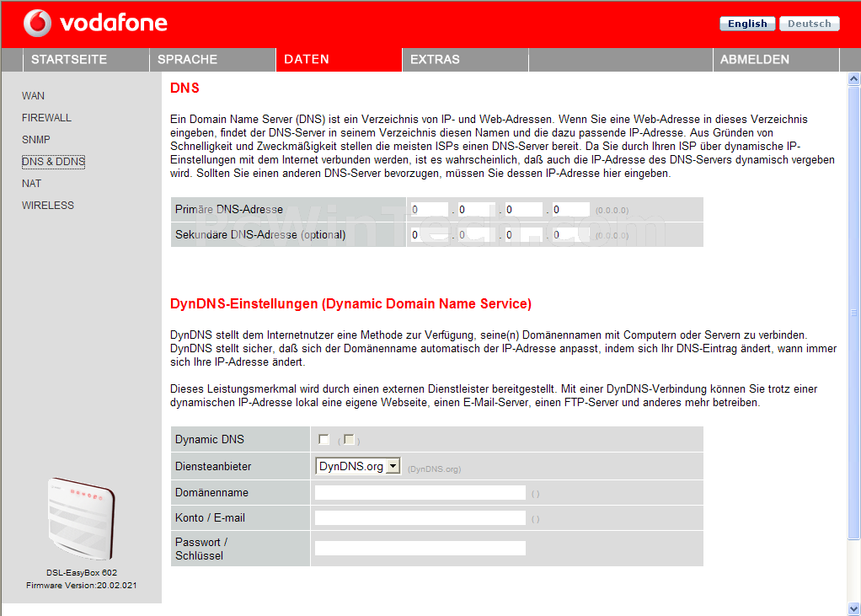Click the Firmware Version:20.02.021 text
Screen dimensions: 861x616
coord(81,586)
